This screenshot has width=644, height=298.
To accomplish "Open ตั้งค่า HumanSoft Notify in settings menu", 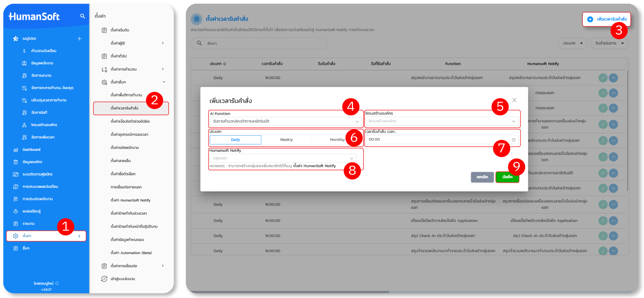I will 131,200.
